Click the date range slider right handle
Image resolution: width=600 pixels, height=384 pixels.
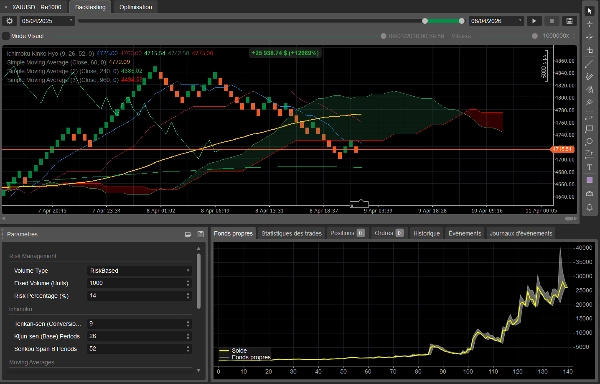tap(461, 21)
